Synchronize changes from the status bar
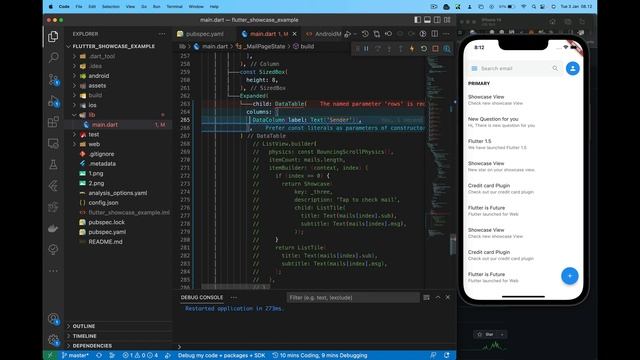This screenshot has height=360, width=640. [99, 356]
